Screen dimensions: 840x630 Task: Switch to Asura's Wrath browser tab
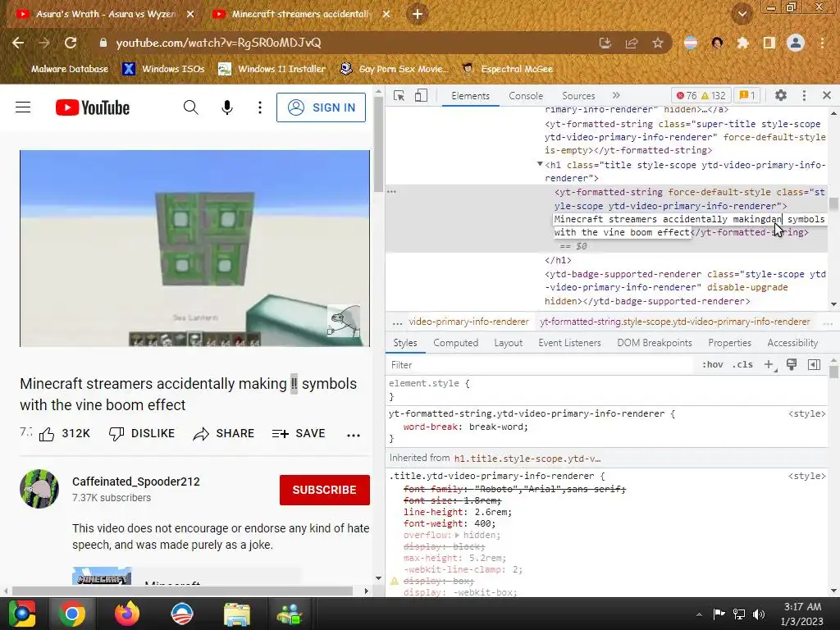click(105, 15)
